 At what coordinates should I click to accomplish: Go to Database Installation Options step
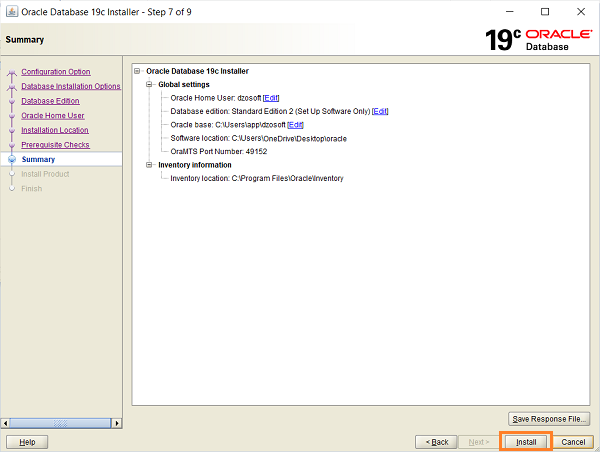pyautogui.click(x=71, y=86)
